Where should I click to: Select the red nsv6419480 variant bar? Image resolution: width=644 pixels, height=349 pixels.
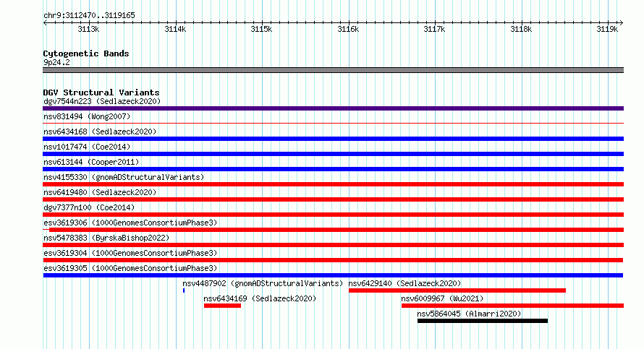tap(333, 199)
